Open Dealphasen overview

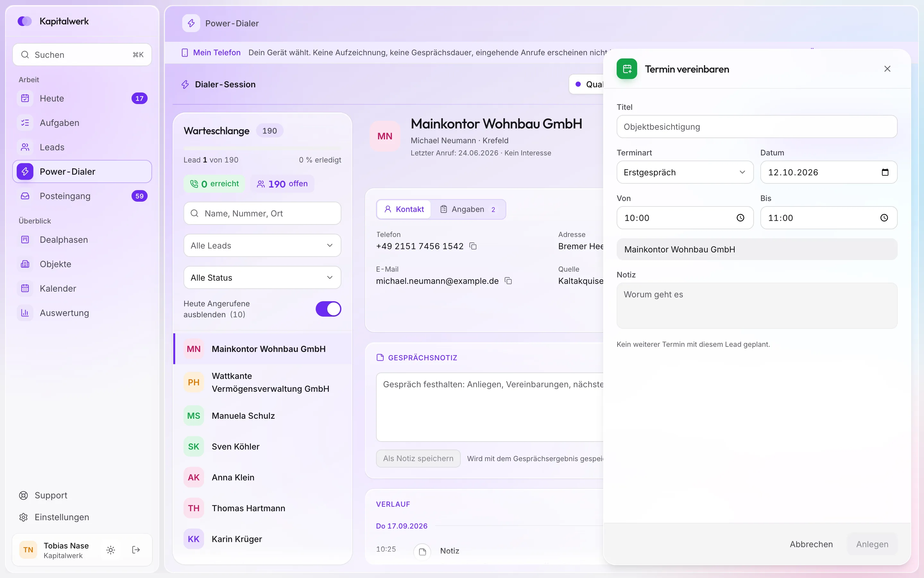(x=82, y=240)
